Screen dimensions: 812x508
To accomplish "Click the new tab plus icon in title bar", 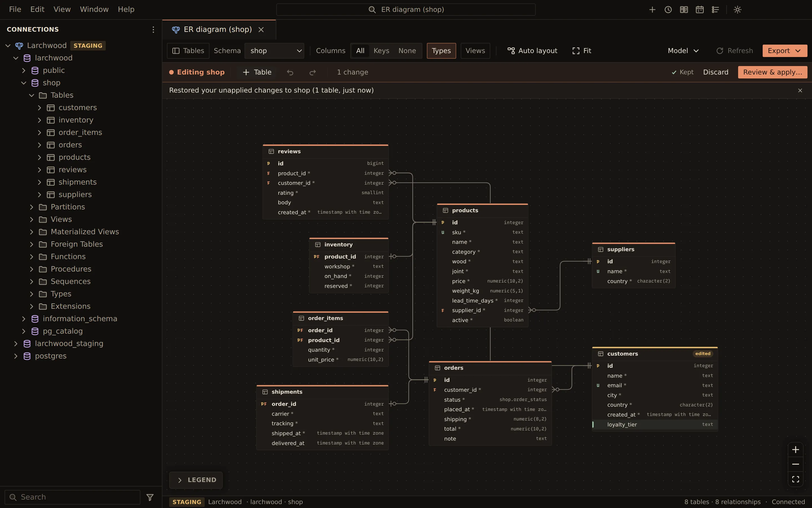I will [652, 9].
